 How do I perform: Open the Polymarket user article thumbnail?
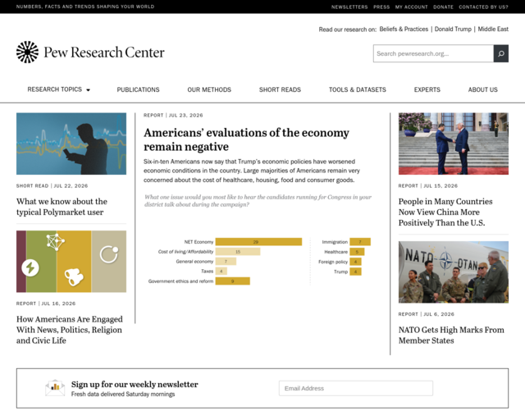[71, 144]
